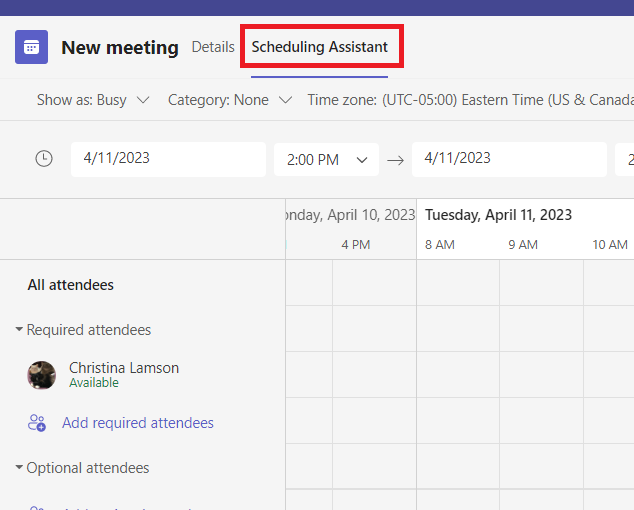Collapse the Optional attendees section
Screen dimensions: 634x510
coord(20,468)
